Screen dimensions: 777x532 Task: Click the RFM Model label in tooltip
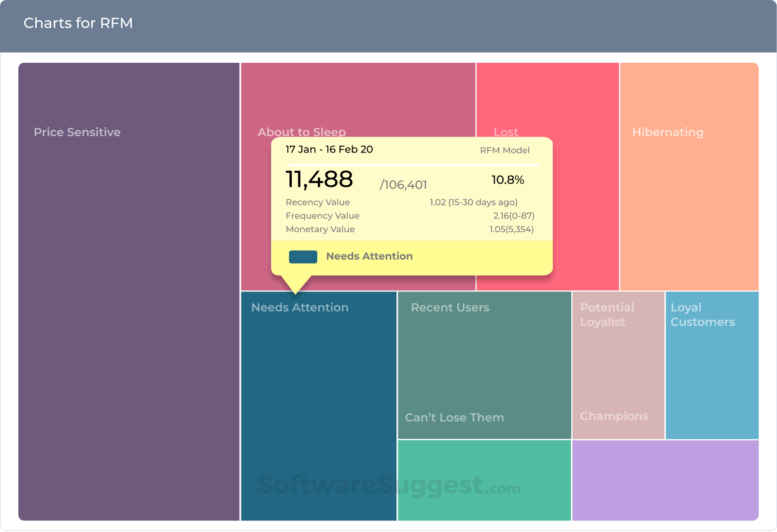point(505,150)
